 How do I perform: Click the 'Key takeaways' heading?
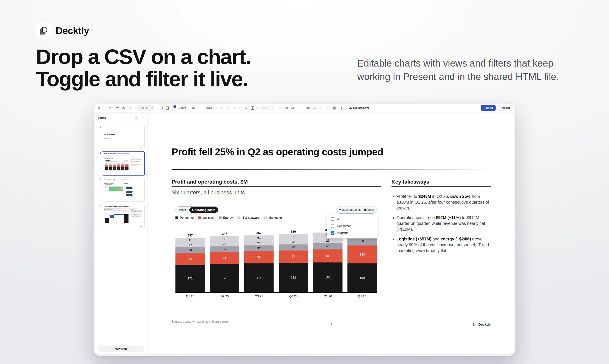[410, 182]
